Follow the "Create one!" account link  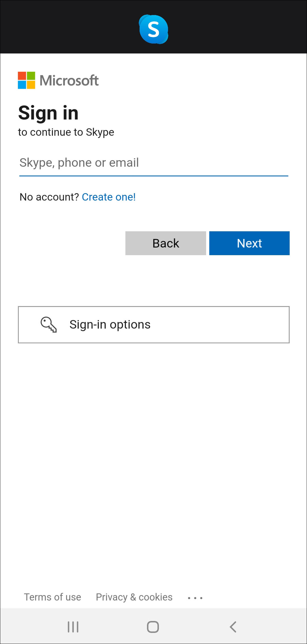coord(109,197)
